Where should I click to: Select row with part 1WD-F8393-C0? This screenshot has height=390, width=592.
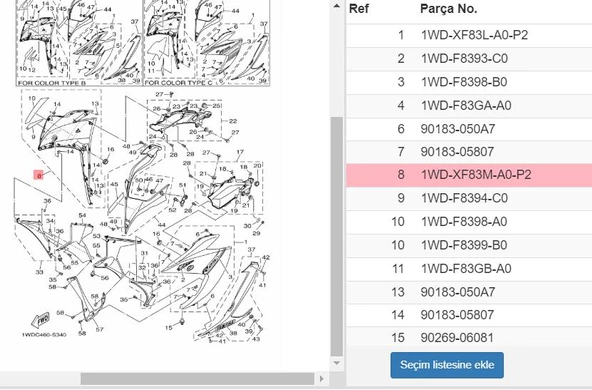click(469, 59)
